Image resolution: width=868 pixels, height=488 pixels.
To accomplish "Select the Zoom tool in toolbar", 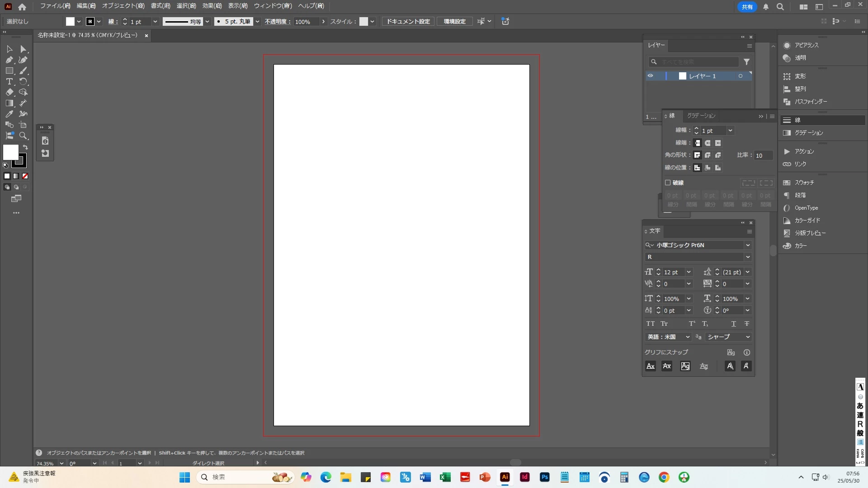I will pos(23,136).
